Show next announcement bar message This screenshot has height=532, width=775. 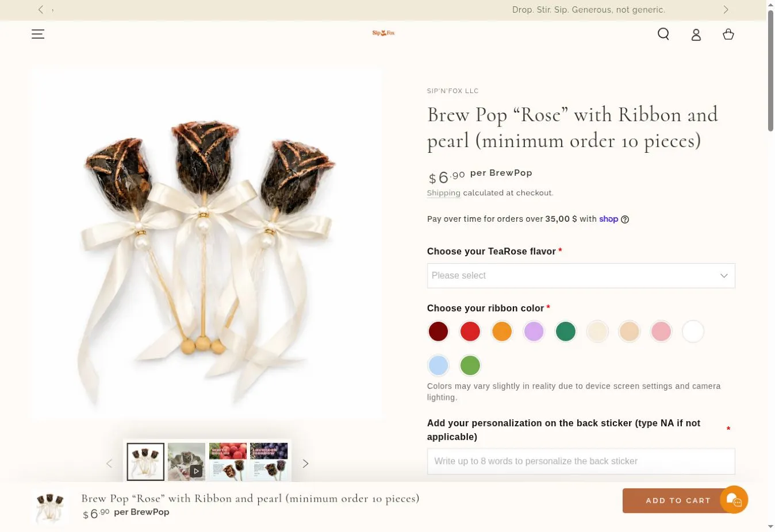(726, 10)
